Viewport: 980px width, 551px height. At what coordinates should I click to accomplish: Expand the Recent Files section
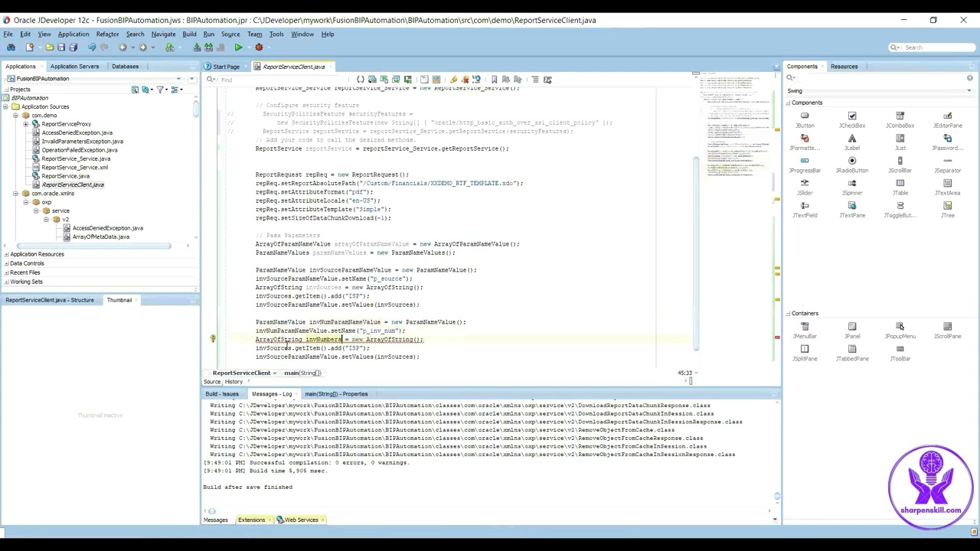coord(6,272)
